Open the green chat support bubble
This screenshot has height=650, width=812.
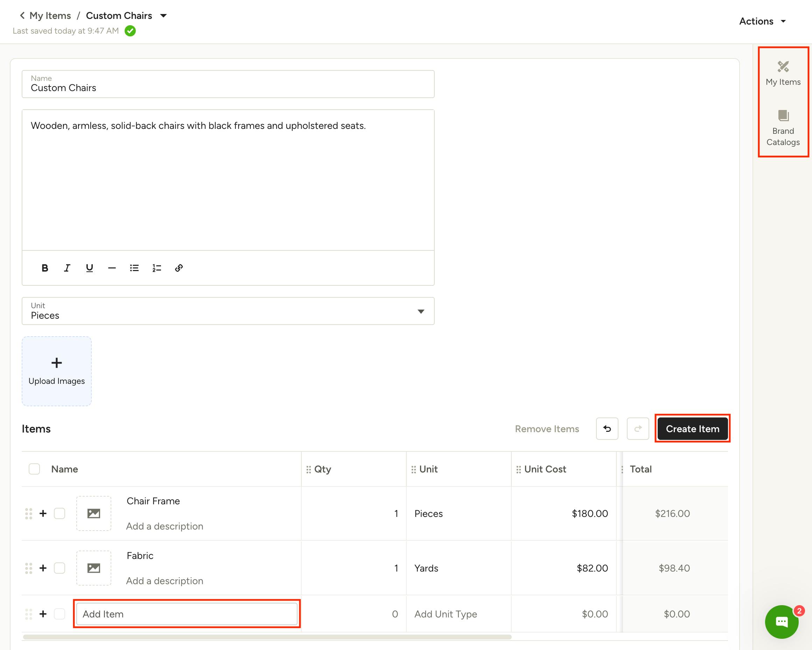[x=782, y=622]
